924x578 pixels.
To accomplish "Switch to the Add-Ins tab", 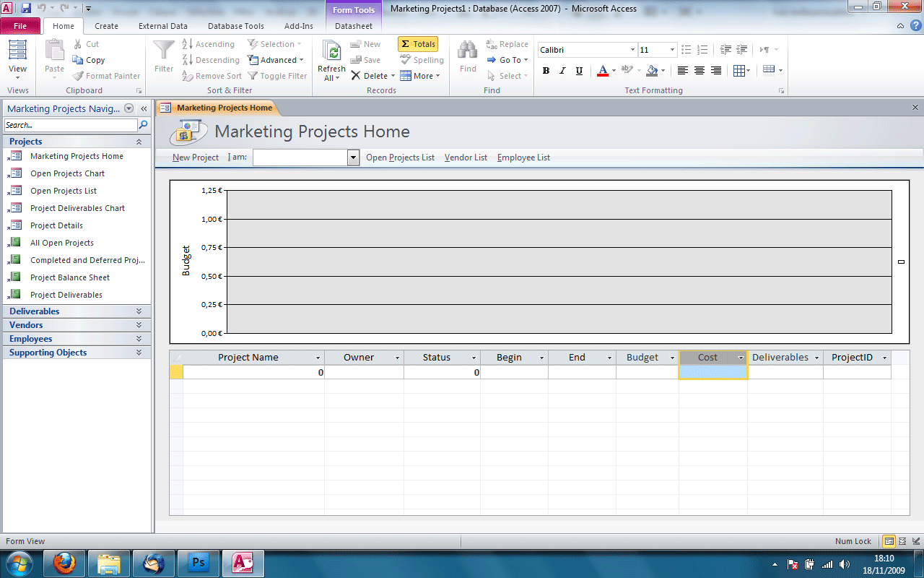I will pyautogui.click(x=299, y=26).
